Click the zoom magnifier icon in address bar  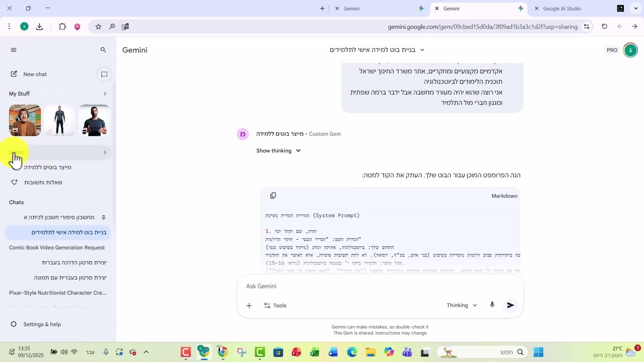point(112,27)
